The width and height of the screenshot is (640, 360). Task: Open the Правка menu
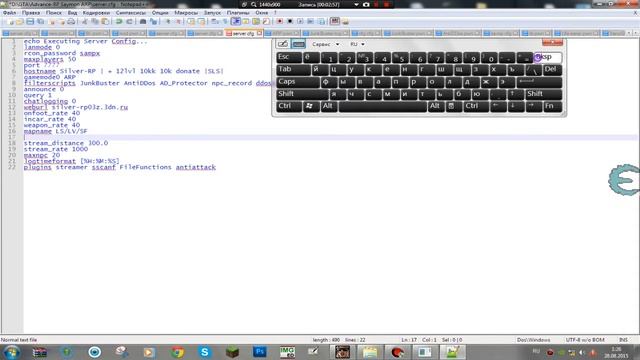pos(31,13)
